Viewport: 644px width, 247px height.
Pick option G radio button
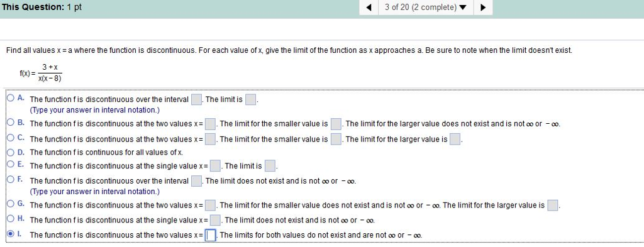10,204
